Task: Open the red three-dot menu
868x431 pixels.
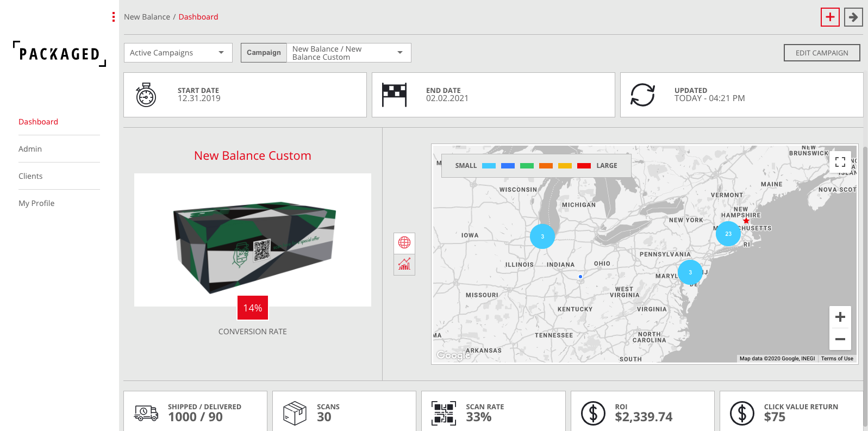Action: pos(113,17)
